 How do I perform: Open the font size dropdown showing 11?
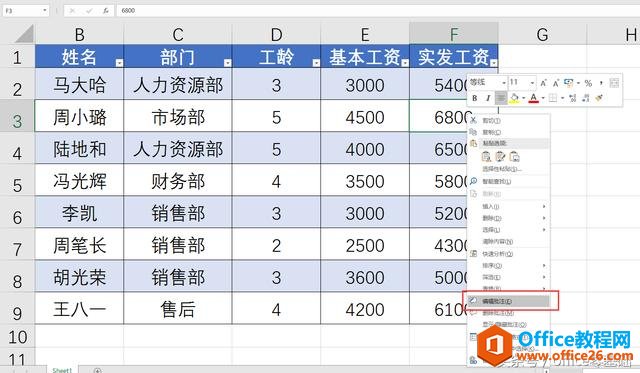532,83
